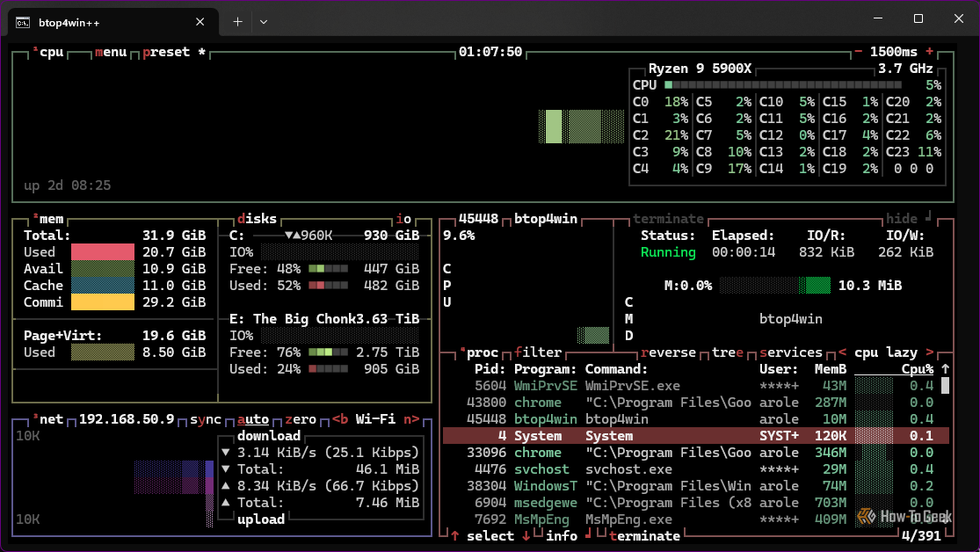Toggle the disk io mode
The image size is (980, 552).
403,219
